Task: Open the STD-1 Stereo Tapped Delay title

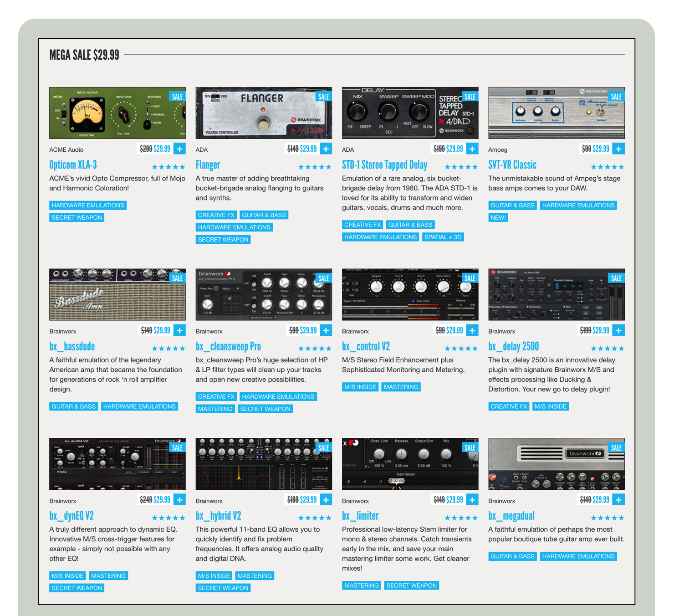Action: [384, 165]
